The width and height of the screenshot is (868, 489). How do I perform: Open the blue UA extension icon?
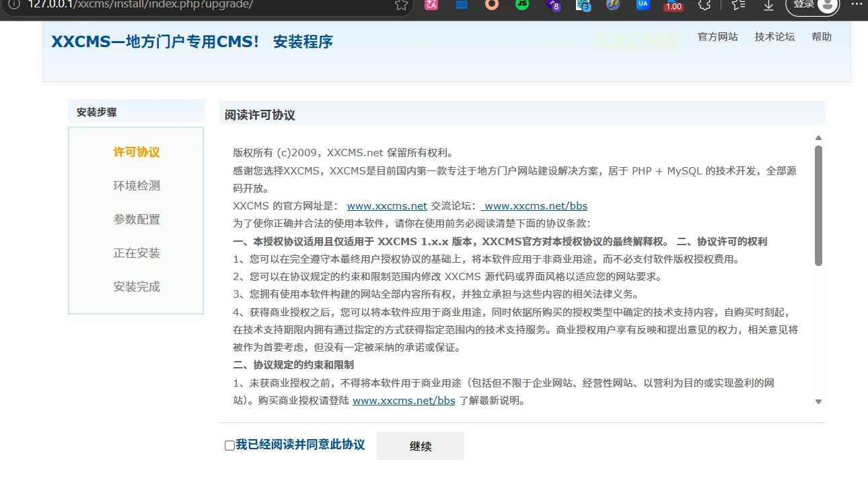pos(643,4)
